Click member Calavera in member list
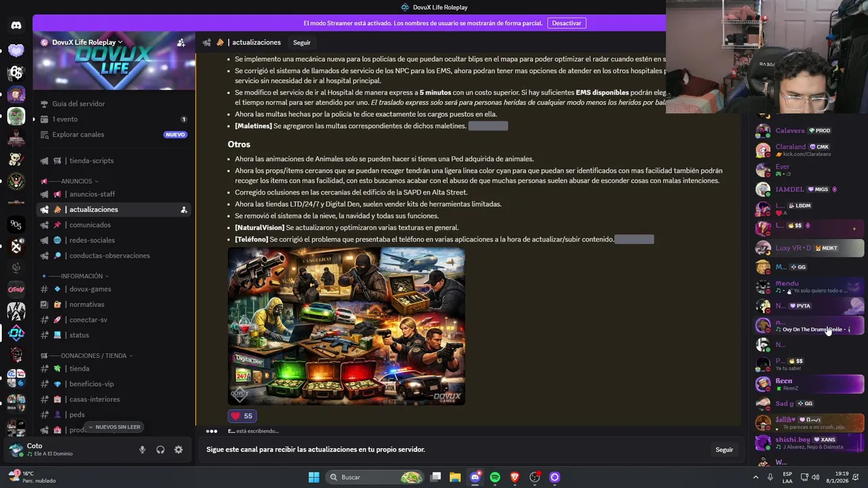Screen dimensions: 868x488 click(809, 130)
